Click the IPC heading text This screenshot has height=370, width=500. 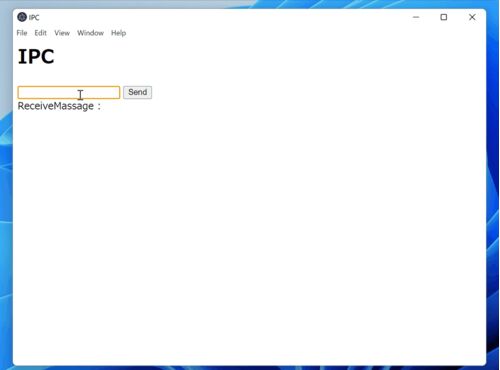pos(36,57)
